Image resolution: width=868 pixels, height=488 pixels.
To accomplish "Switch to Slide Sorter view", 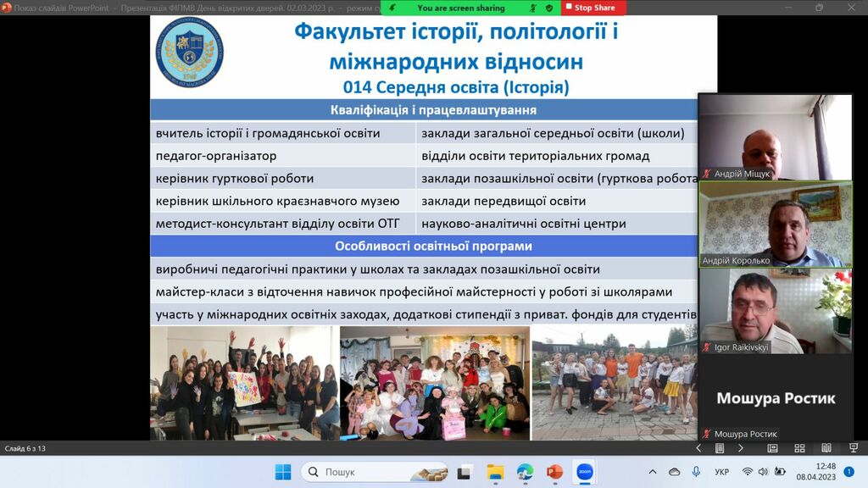I will (799, 448).
